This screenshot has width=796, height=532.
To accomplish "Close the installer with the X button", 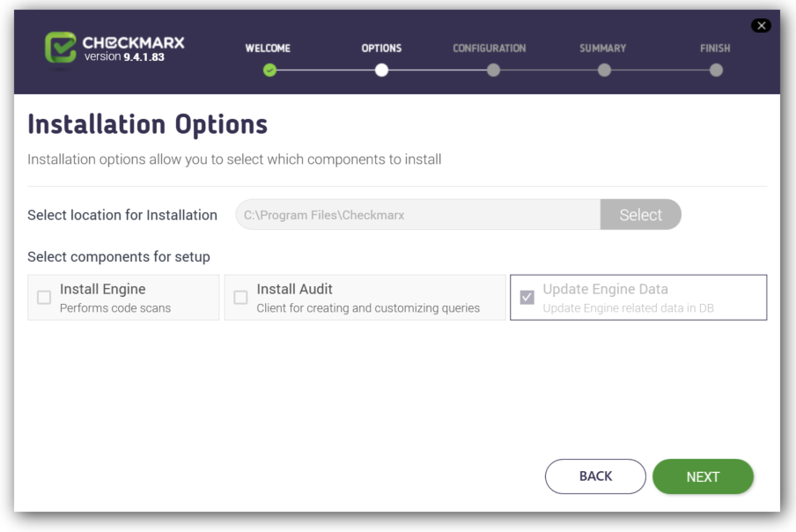I will tap(761, 26).
